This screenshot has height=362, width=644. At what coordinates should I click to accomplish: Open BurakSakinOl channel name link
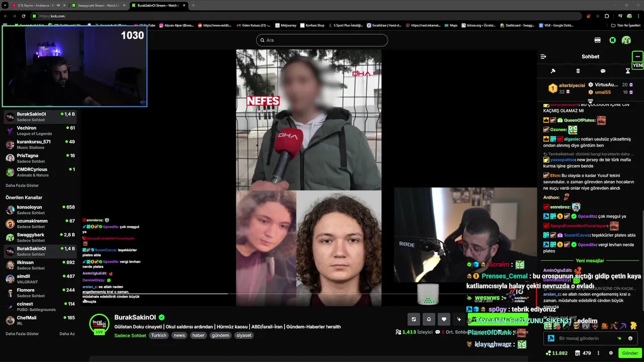135,317
